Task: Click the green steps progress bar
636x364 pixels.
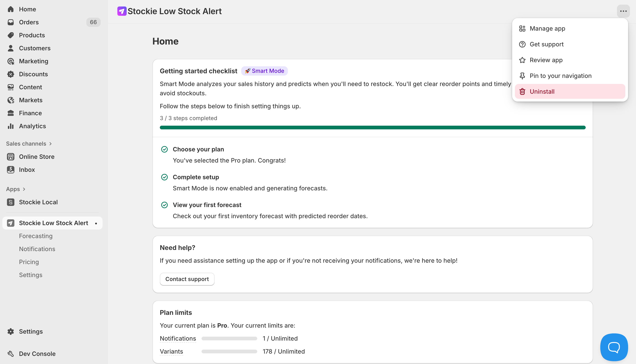Action: [x=373, y=128]
